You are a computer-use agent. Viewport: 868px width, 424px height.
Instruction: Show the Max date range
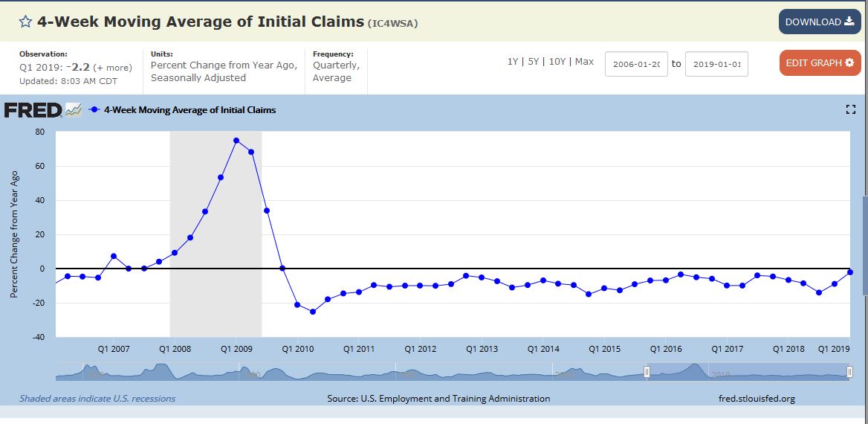click(584, 62)
